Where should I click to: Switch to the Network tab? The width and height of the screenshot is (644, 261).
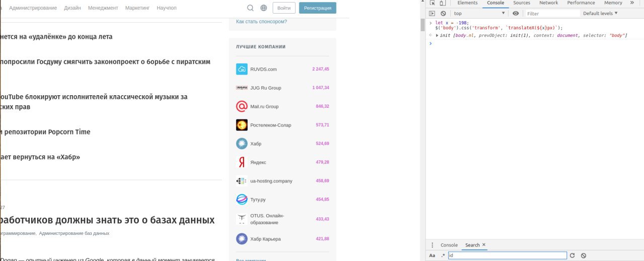click(549, 3)
